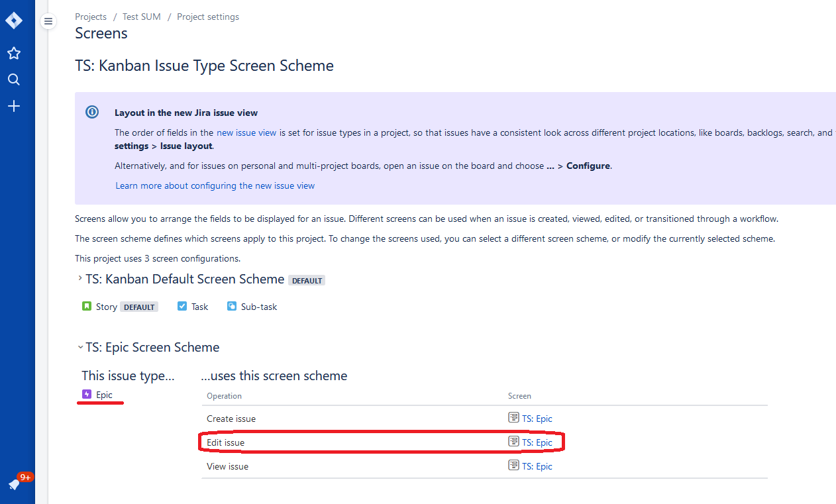Click the Story issue type icon

87,306
